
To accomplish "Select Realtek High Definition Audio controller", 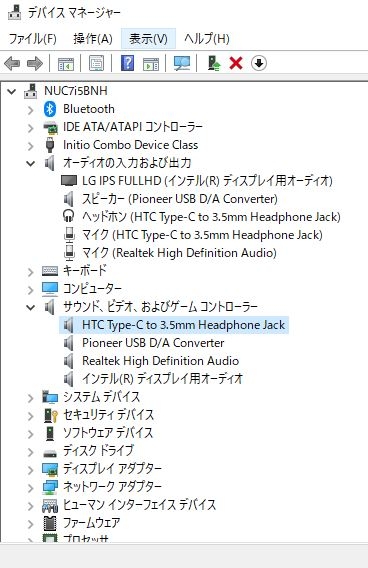I will pos(160,361).
